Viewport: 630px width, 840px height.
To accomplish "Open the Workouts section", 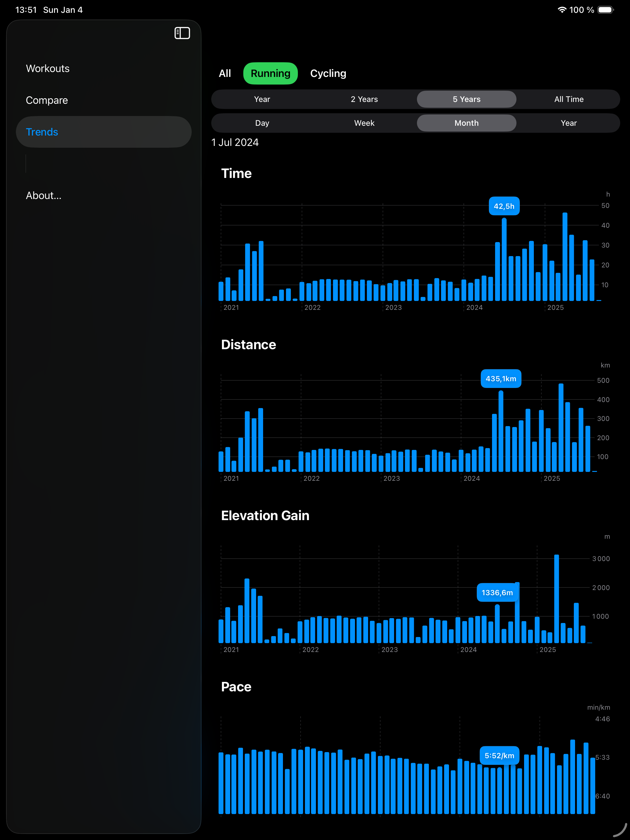I will (48, 68).
